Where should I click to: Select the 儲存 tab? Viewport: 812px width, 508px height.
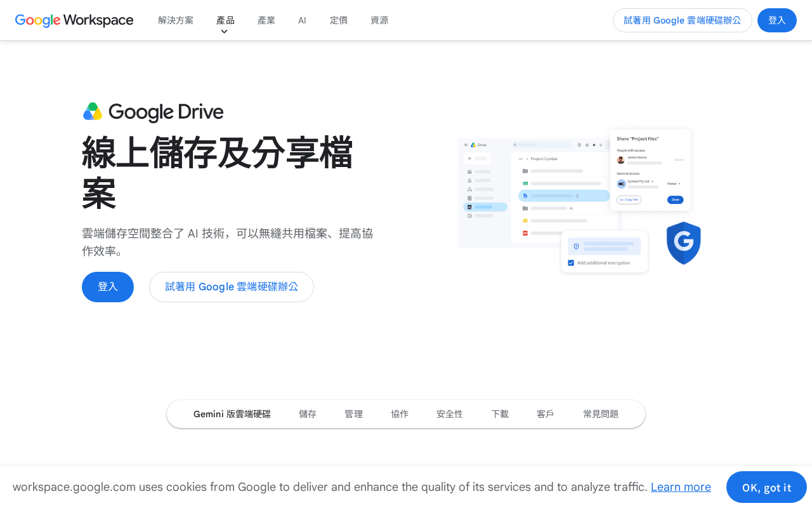click(308, 414)
